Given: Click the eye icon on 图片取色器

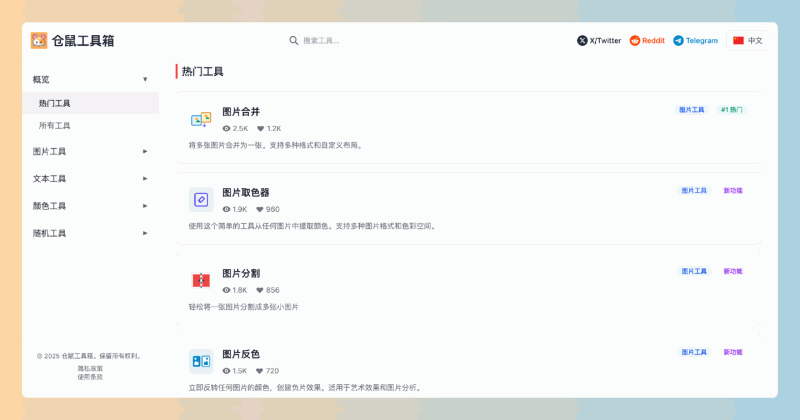Looking at the screenshot, I should click(227, 209).
